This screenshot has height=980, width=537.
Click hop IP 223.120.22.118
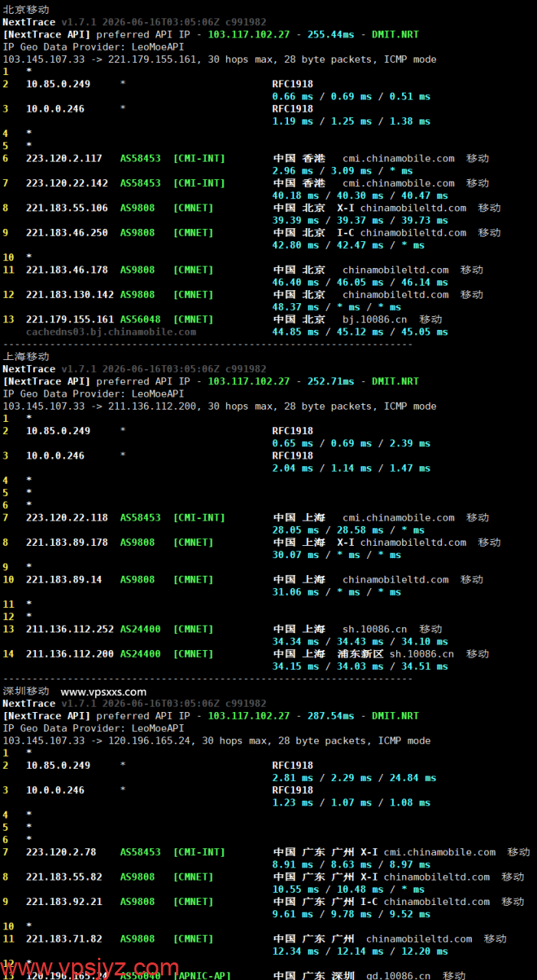coord(67,518)
